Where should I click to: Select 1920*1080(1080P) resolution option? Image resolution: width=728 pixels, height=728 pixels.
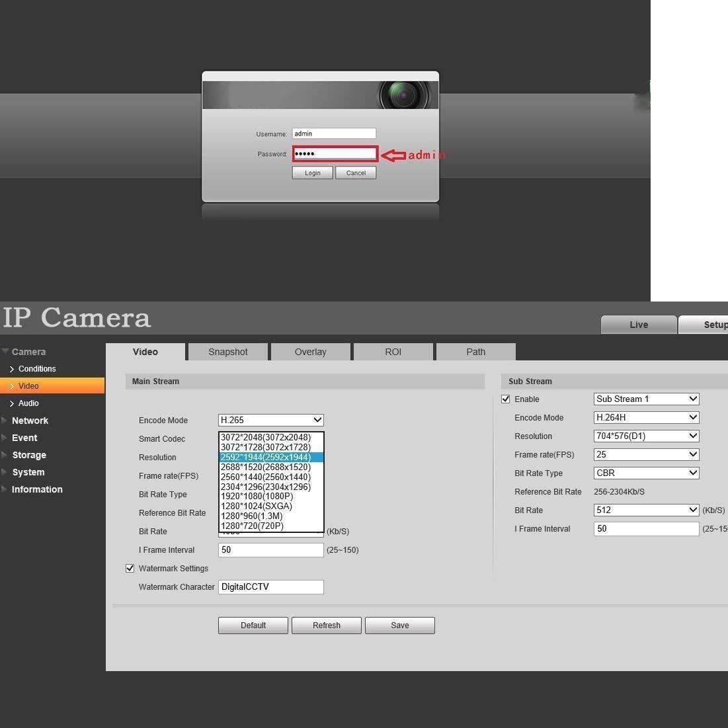(x=257, y=497)
